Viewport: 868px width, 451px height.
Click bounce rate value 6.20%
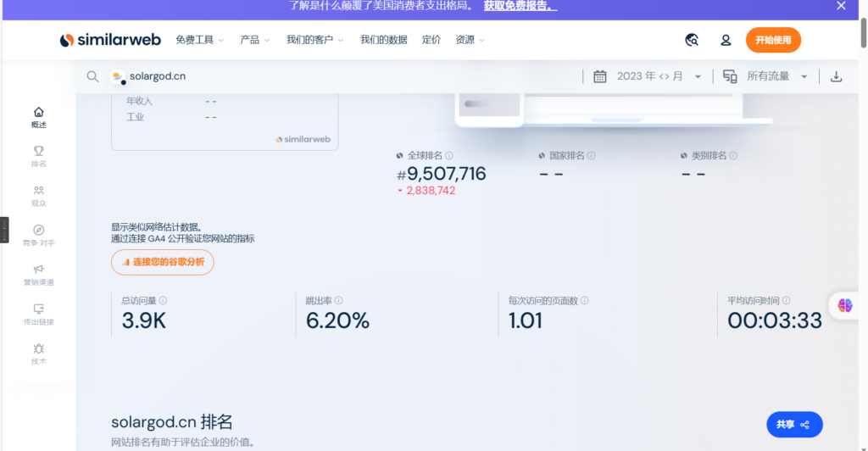tap(337, 321)
